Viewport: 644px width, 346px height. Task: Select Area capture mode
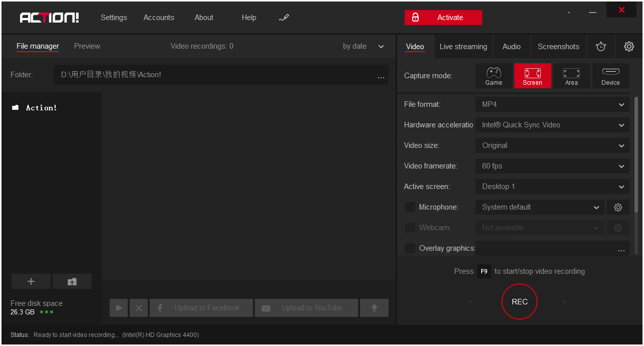tap(572, 76)
